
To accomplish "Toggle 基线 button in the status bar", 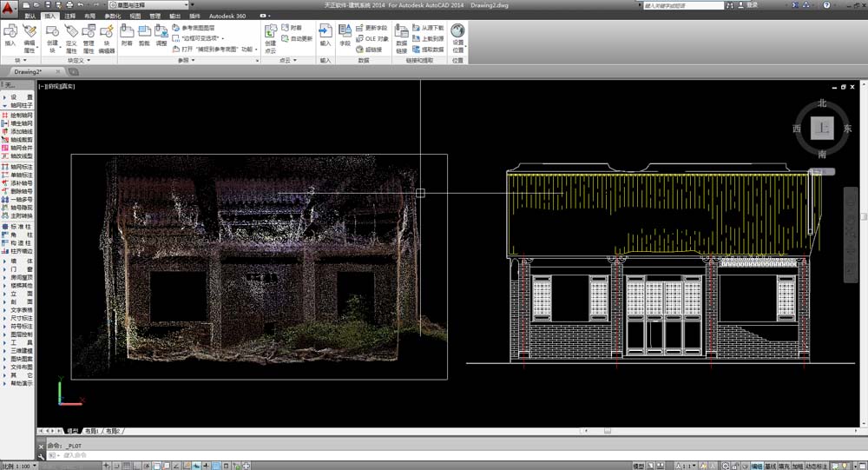I will [x=770, y=467].
